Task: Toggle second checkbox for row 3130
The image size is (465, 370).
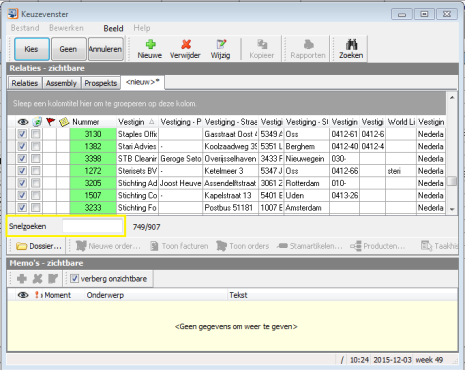Action: [x=36, y=134]
